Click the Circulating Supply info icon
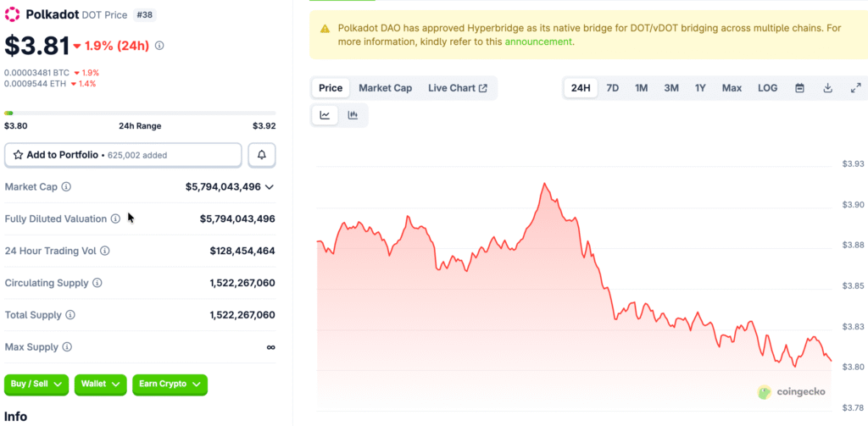 tap(97, 283)
